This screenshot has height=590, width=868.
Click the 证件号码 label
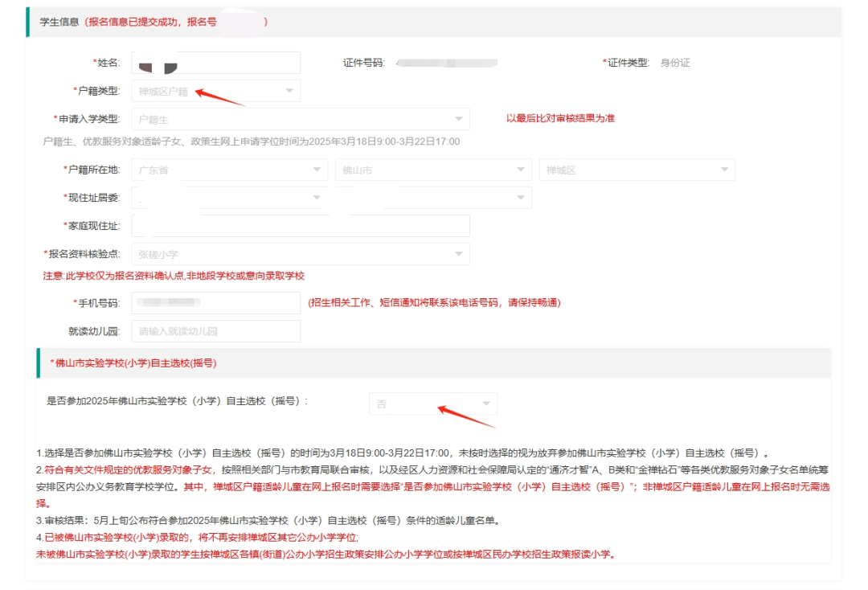point(364,63)
